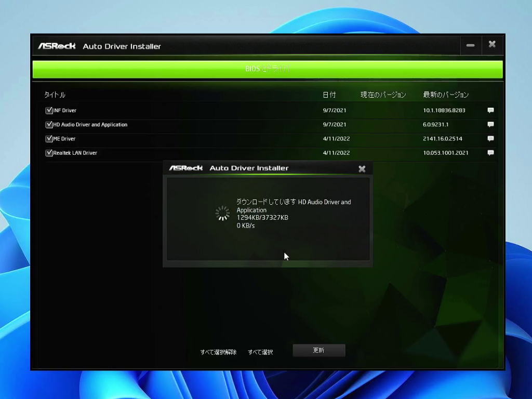Open the INF Driver info comment icon

[x=490, y=110]
